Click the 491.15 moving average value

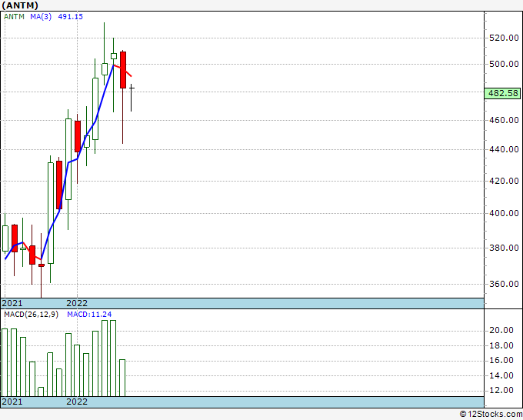click(x=71, y=17)
